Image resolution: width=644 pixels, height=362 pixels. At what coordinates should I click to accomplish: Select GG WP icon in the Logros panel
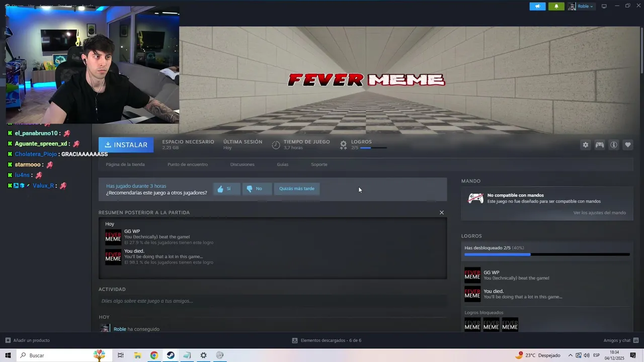coord(472,275)
